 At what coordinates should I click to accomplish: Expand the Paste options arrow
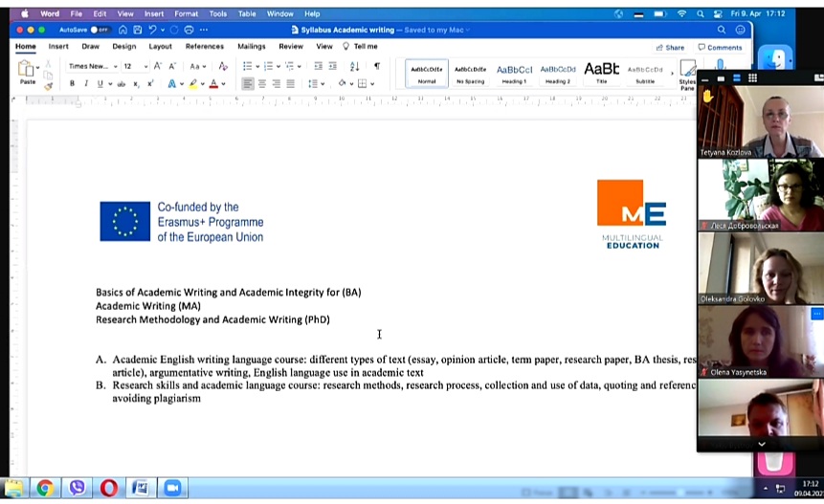[38, 68]
